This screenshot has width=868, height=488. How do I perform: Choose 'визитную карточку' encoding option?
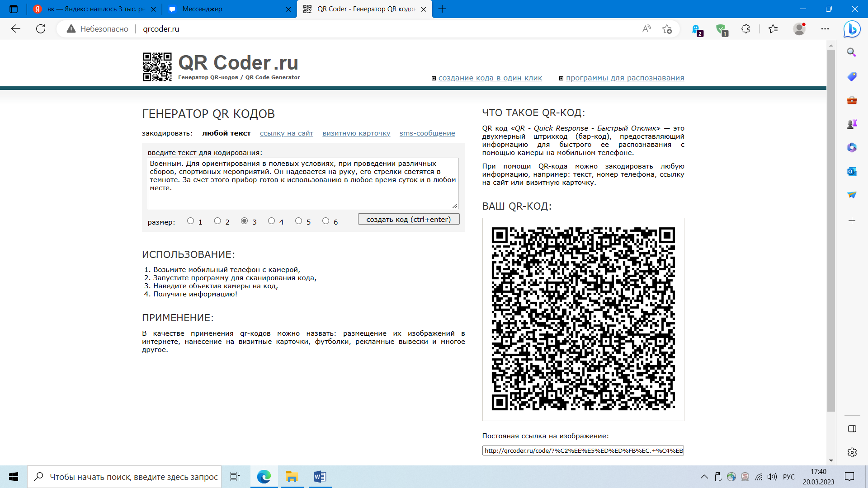click(356, 133)
